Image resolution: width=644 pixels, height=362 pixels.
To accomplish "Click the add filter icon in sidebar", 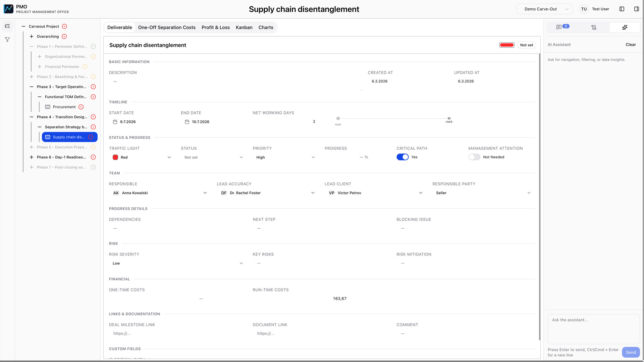I will [x=7, y=39].
